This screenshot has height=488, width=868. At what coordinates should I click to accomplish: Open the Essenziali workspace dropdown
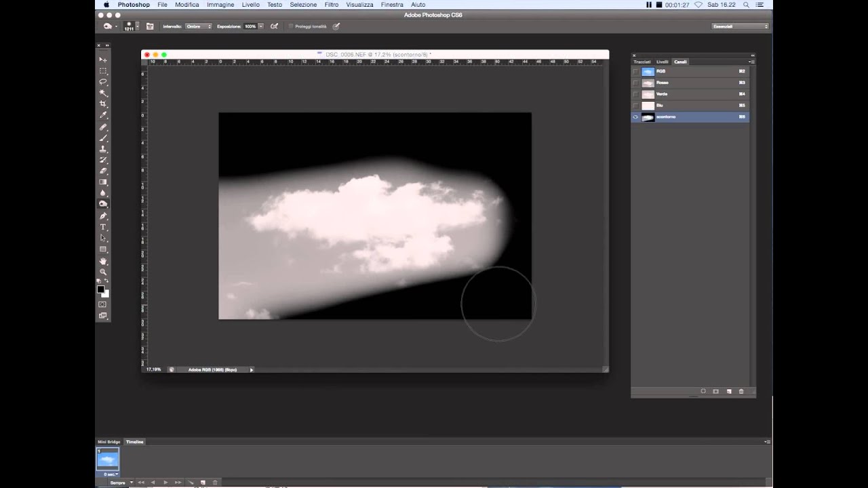click(740, 26)
